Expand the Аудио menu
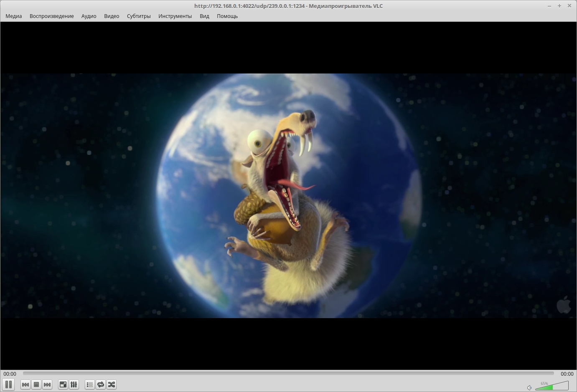This screenshot has height=392, width=577. pyautogui.click(x=89, y=16)
